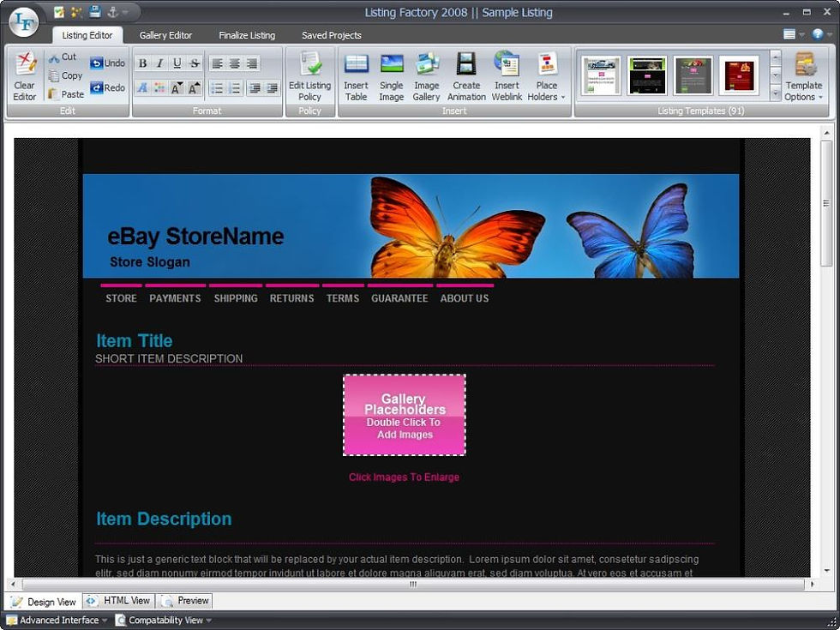Open the ribbon layout options dropdown
This screenshot has height=630, width=840.
793,34
